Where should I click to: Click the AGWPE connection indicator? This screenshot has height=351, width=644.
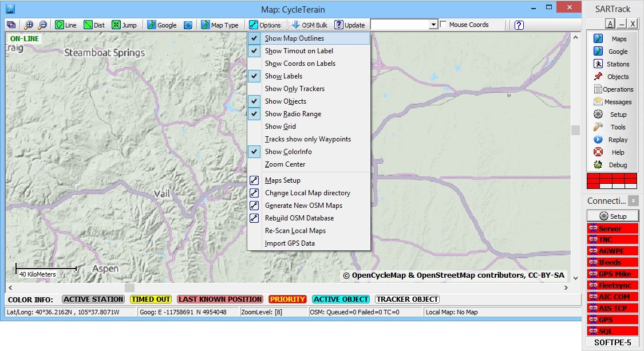[613, 251]
